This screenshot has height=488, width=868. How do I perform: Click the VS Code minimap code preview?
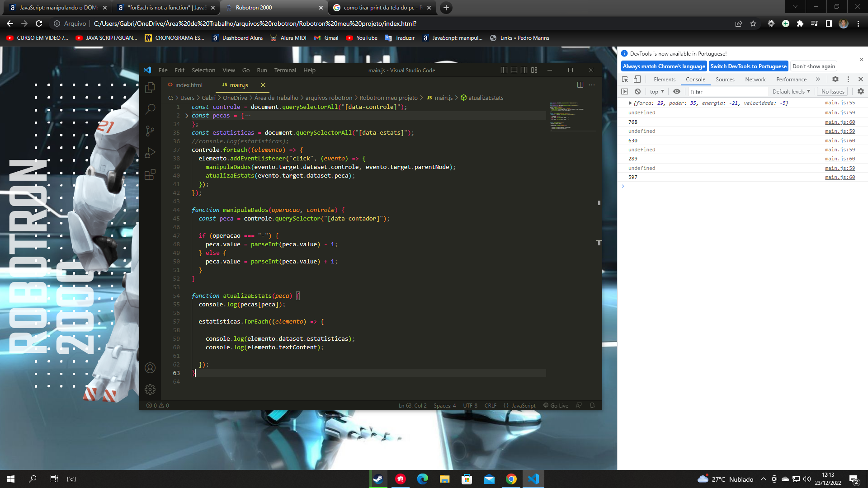571,117
